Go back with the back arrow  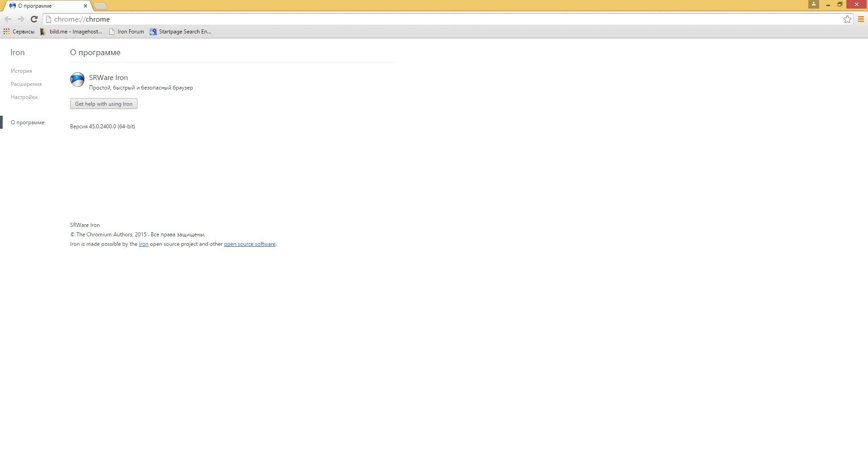point(8,19)
